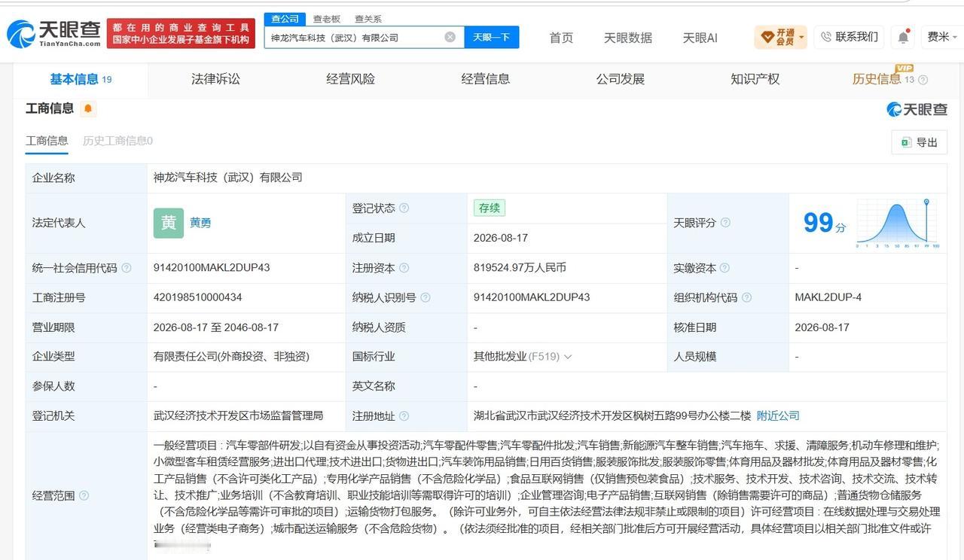Click the help icon beside 历史信息 tab
This screenshot has width=964, height=560.
923,80
